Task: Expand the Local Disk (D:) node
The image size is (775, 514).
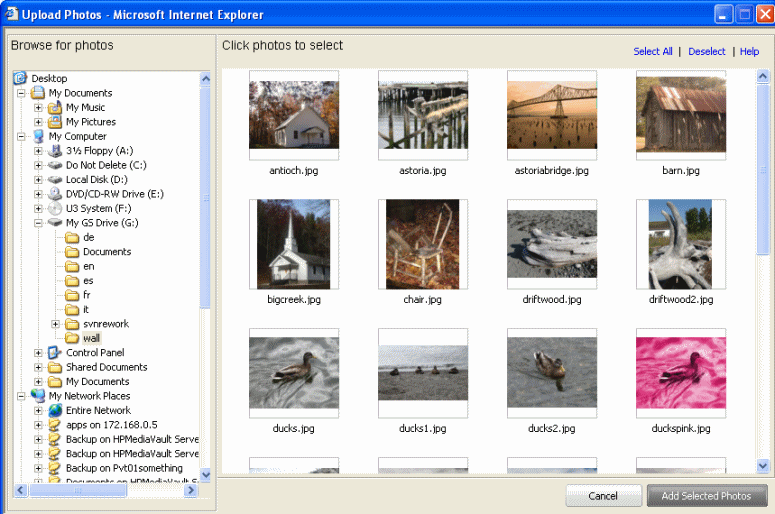Action: click(x=39, y=180)
